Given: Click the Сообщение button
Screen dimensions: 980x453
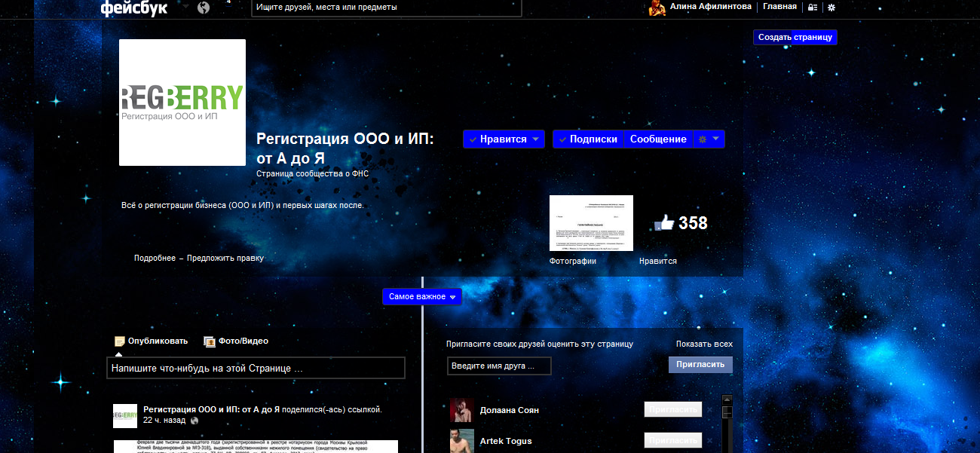Looking at the screenshot, I should click(658, 139).
